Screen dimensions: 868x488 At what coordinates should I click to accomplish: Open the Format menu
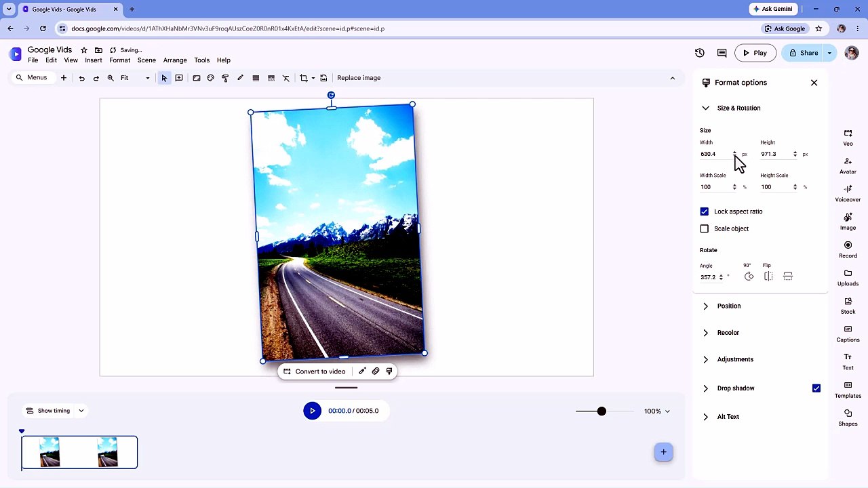(x=120, y=60)
